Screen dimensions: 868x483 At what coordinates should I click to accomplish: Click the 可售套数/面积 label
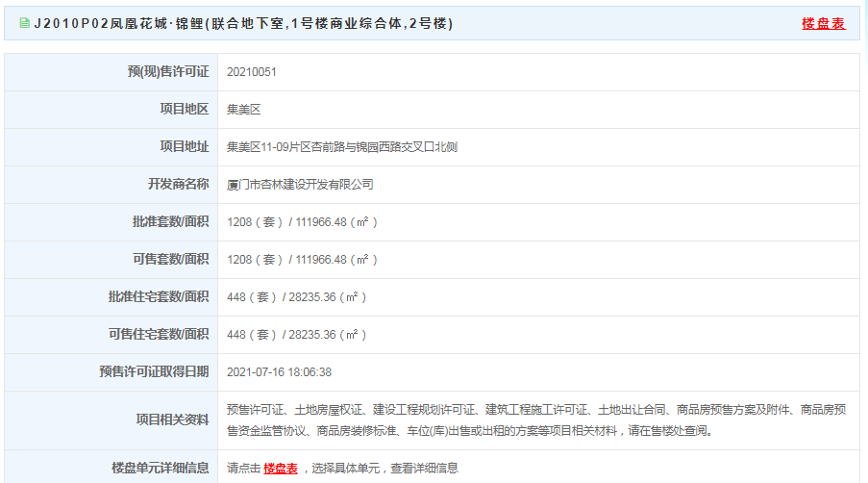coord(170,260)
